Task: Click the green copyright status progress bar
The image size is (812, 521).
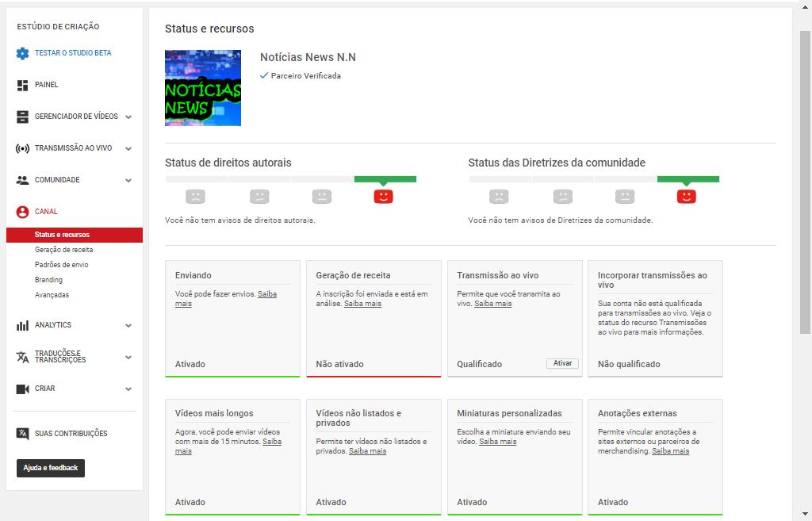Action: coord(385,179)
